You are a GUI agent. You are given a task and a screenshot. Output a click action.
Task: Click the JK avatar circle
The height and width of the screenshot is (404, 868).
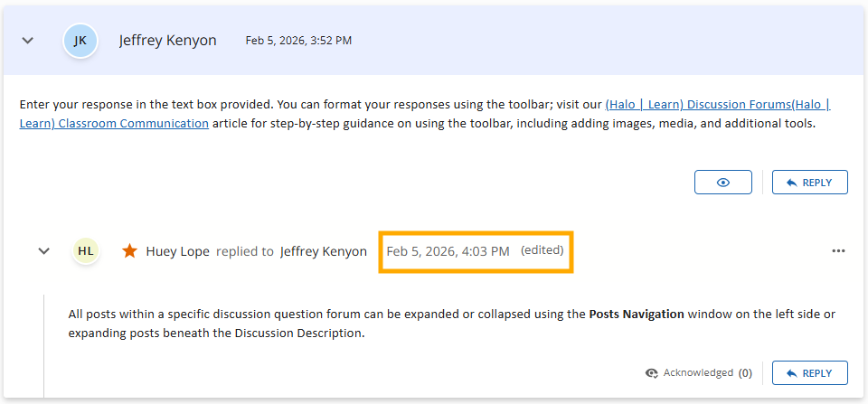[x=80, y=41]
